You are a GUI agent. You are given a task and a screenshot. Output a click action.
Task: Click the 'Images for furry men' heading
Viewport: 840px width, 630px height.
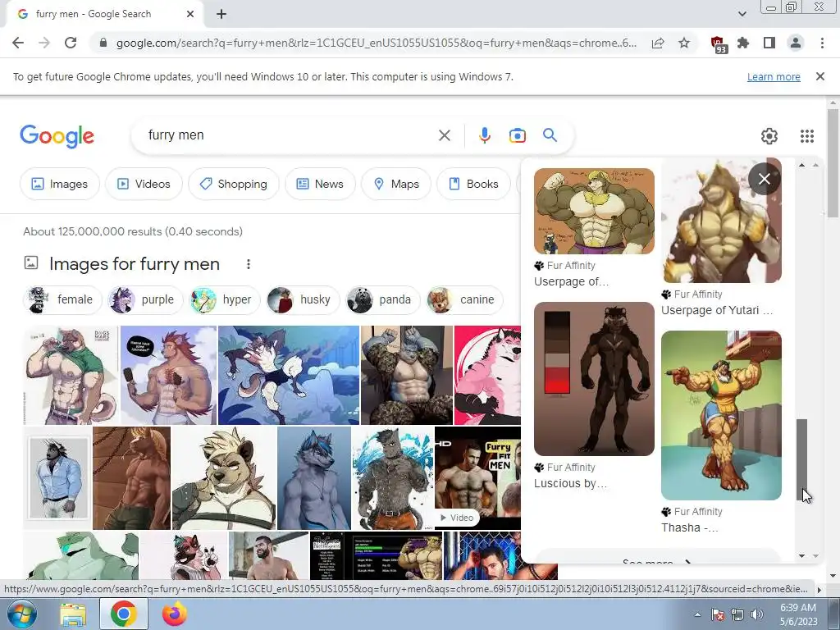pyautogui.click(x=135, y=264)
